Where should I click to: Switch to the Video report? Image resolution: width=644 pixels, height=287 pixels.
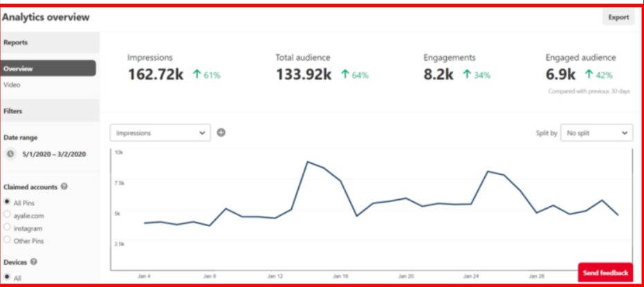pyautogui.click(x=12, y=85)
